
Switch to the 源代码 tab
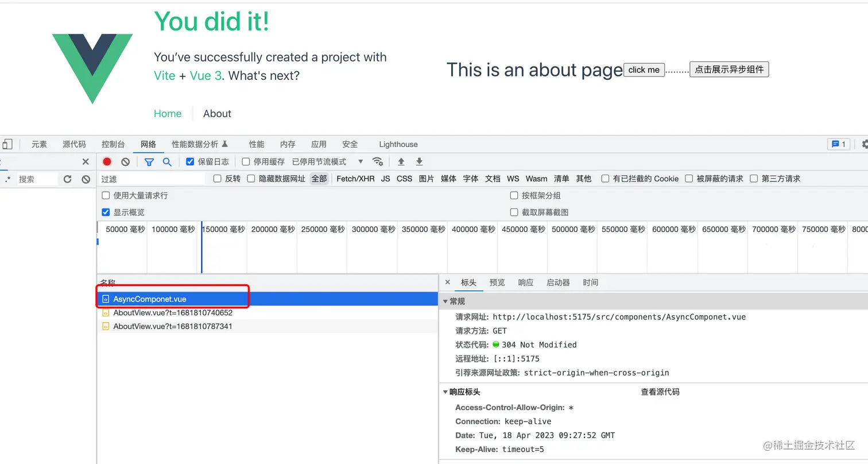tap(74, 144)
